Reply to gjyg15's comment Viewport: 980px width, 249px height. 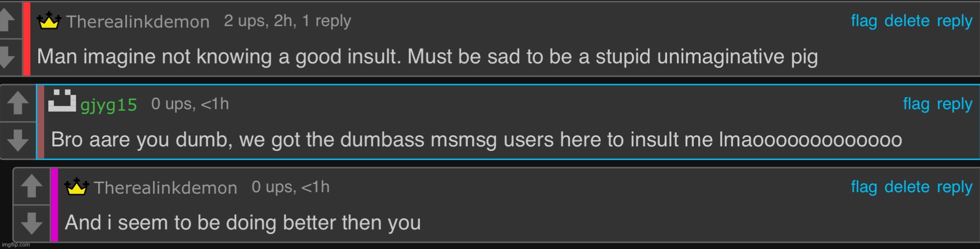954,105
